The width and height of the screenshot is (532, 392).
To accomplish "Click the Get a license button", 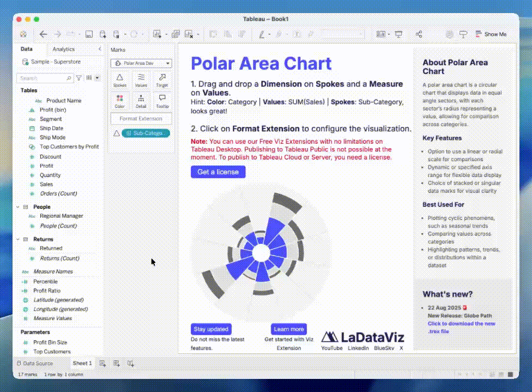I will coord(218,172).
